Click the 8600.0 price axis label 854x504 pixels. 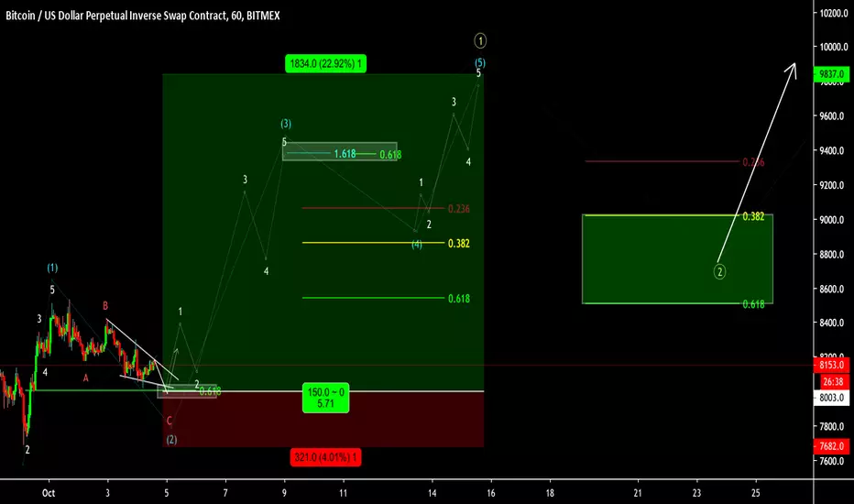[833, 290]
